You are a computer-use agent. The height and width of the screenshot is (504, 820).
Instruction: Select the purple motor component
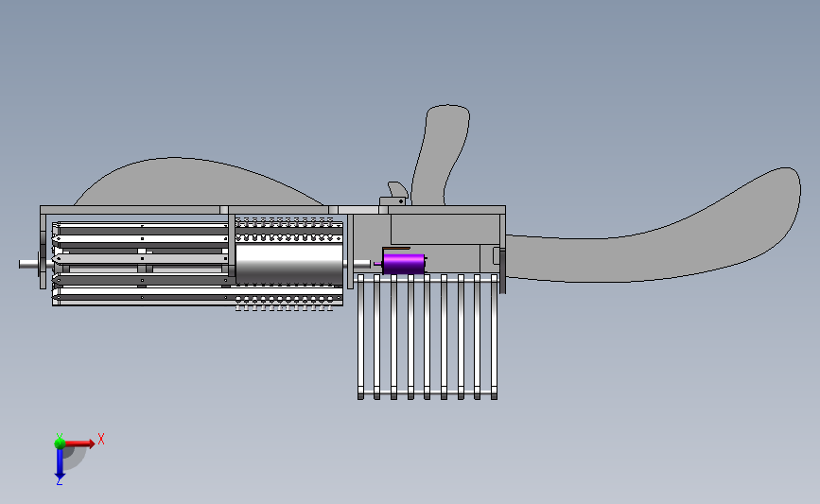pyautogui.click(x=403, y=264)
